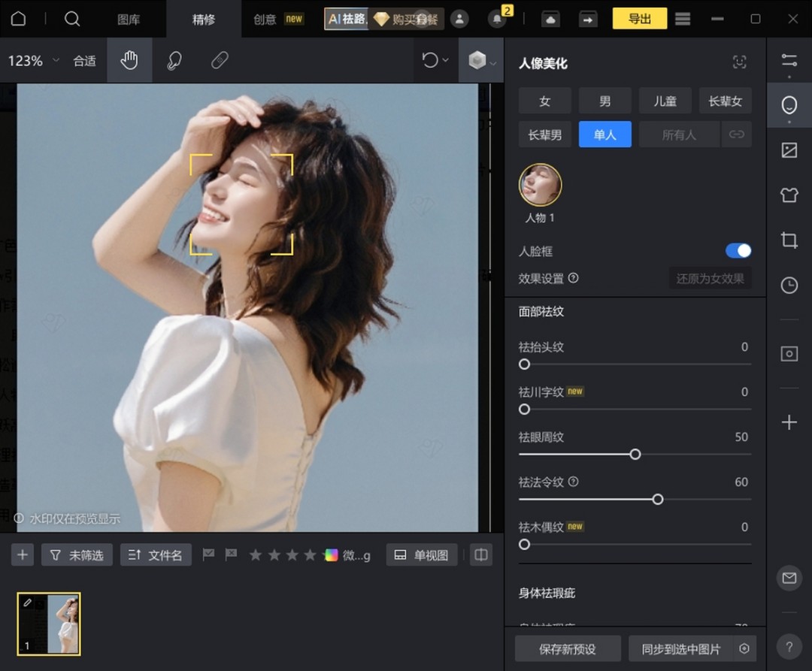The image size is (812, 671).
Task: Open the 123% zoom level dropdown
Action: pos(32,60)
